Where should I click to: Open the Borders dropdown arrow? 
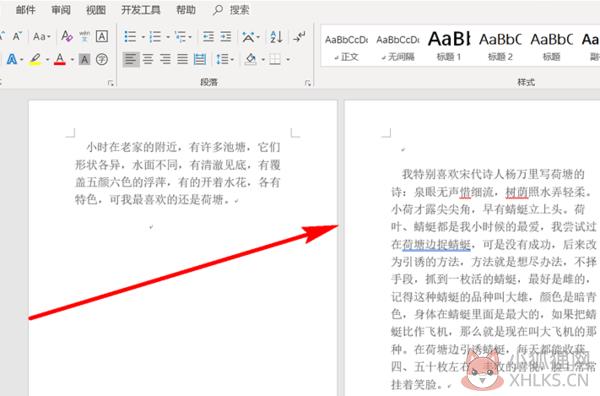(x=288, y=60)
